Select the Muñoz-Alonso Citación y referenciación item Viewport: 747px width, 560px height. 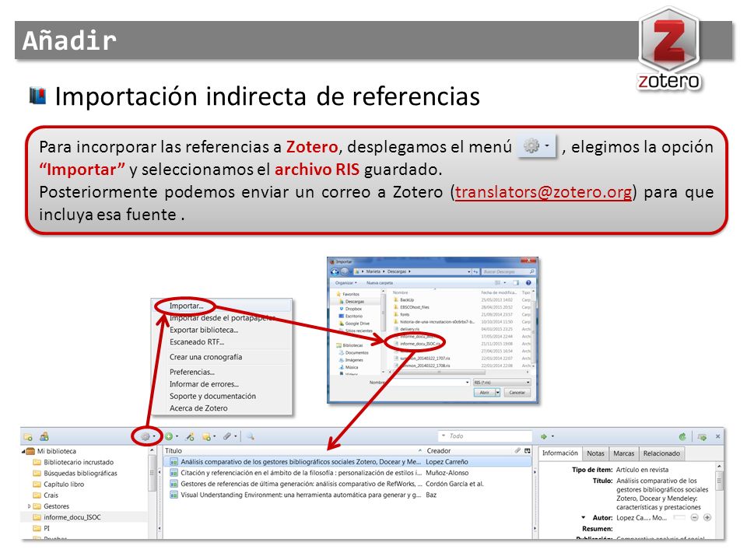point(347,473)
